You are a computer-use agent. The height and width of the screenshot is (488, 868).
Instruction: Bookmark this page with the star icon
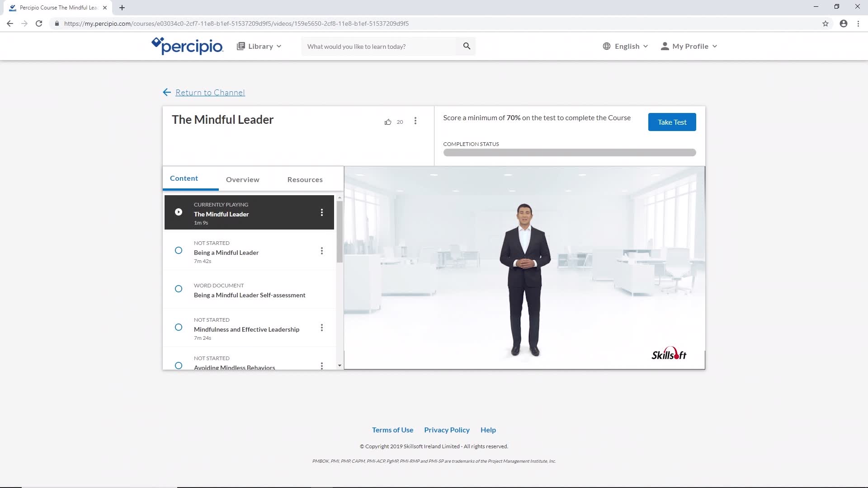click(x=826, y=23)
